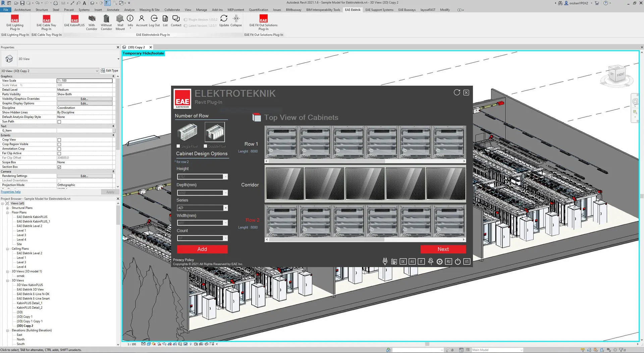Open the EAE Support Systems tab
The width and height of the screenshot is (644, 353).
click(379, 10)
